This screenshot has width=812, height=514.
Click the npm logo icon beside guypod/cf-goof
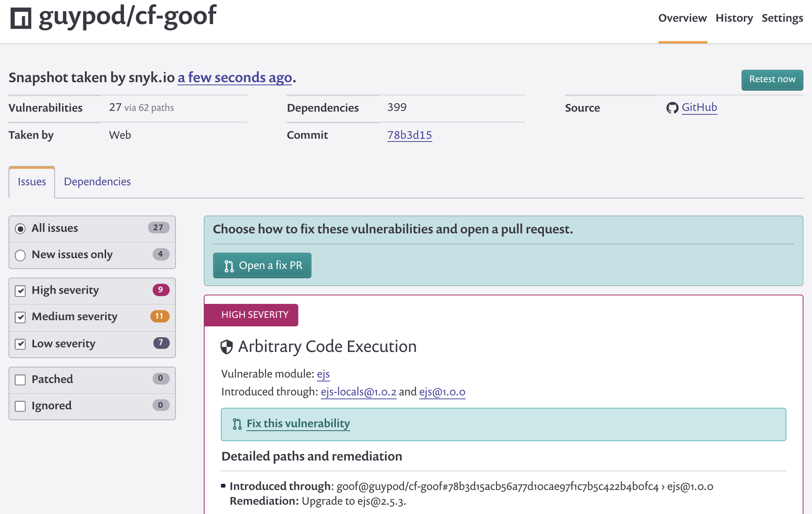coord(21,18)
